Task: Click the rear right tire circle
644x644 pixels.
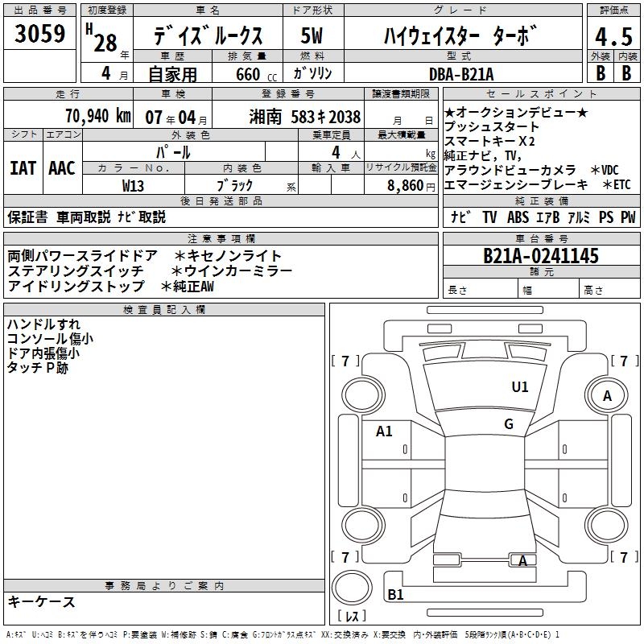Action: click(x=607, y=526)
